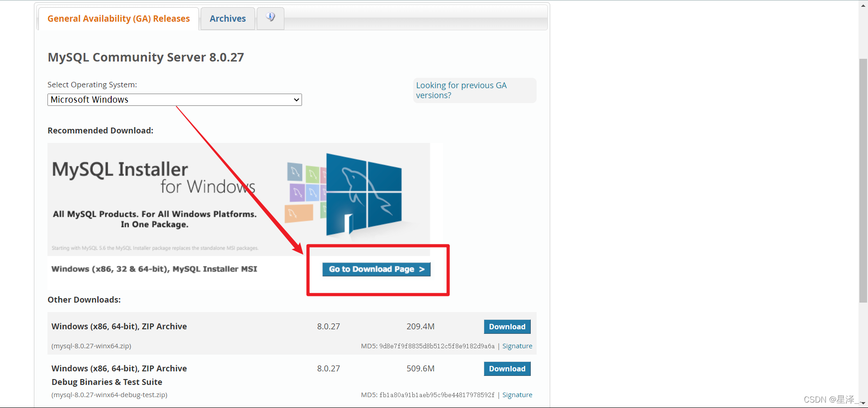
Task: Click the 'Debug Binaries & Test Suite' title text
Action: (107, 382)
